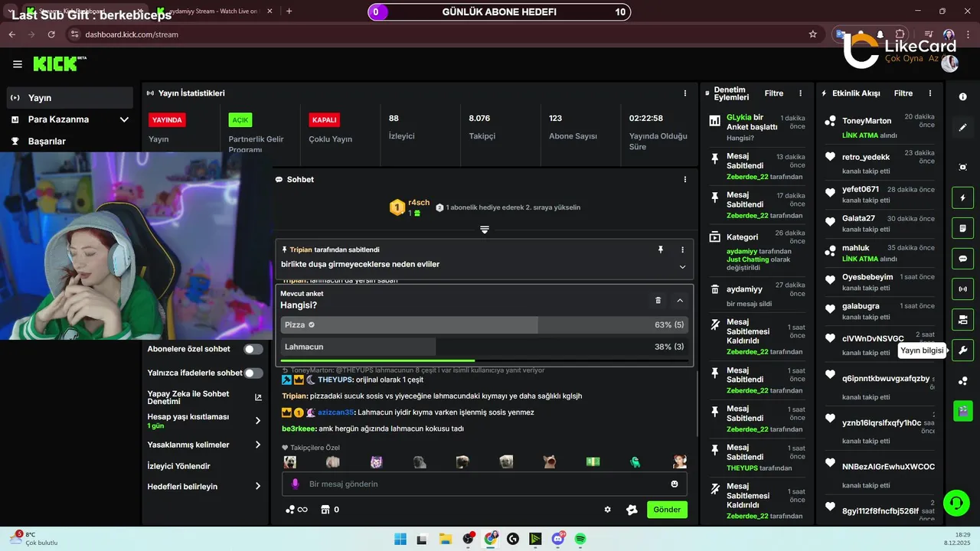Click İzleyici Yönlendir option

tap(178, 466)
